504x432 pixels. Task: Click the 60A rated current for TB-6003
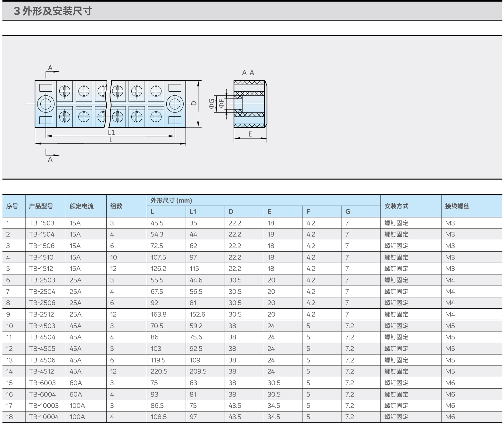[x=76, y=383]
